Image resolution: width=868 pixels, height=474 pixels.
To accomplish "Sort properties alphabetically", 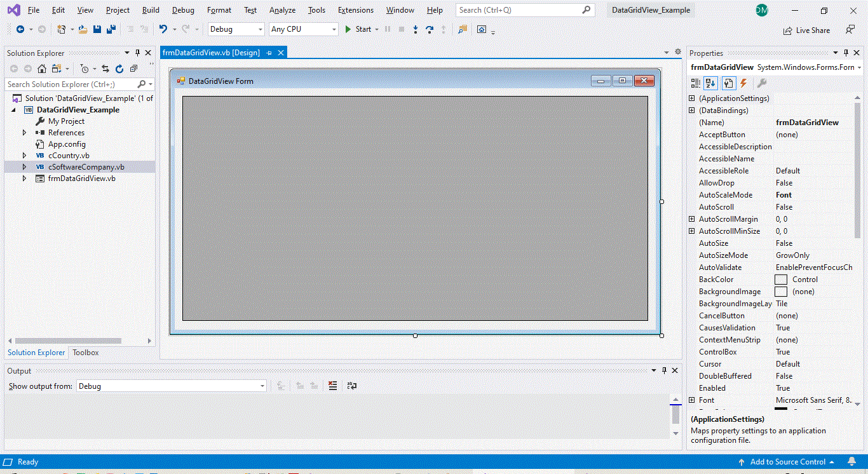I will click(x=710, y=83).
